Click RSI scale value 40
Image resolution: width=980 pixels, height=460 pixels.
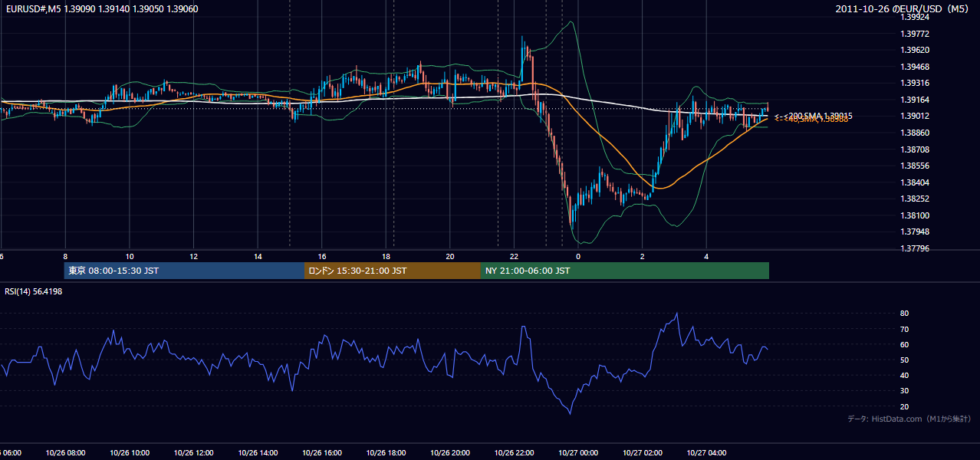click(904, 375)
